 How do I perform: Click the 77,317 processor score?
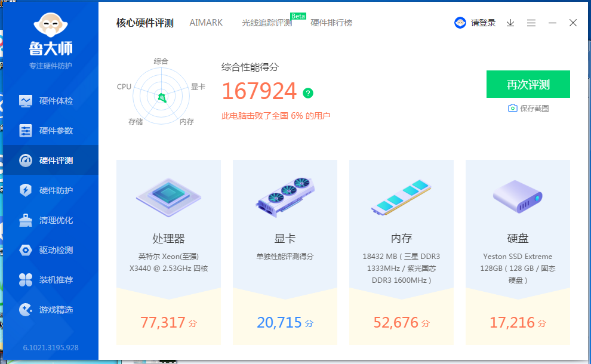168,323
